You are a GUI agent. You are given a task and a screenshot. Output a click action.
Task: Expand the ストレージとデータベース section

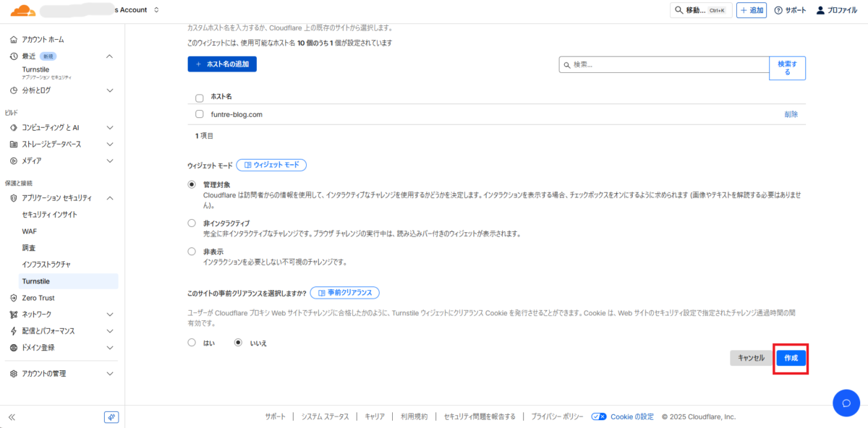[109, 144]
